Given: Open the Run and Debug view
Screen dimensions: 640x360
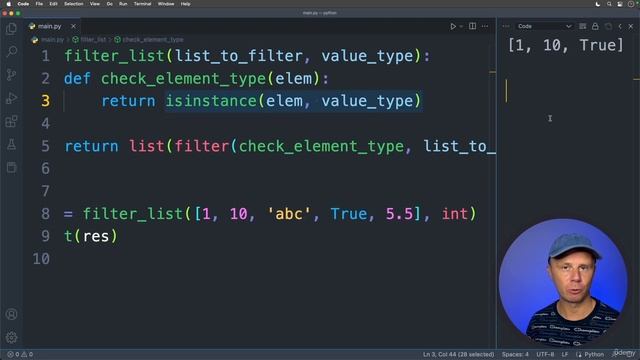Looking at the screenshot, I should 11,98.
